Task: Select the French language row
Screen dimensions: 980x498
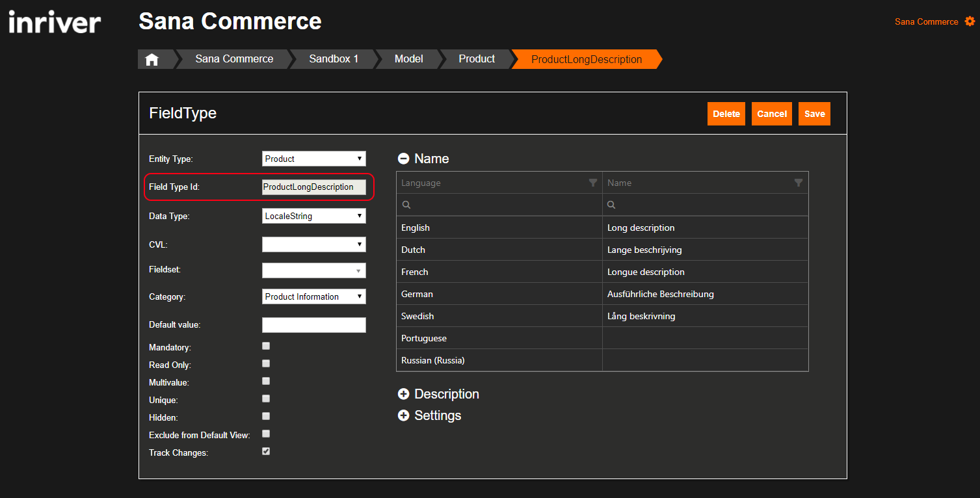Action: 602,272
